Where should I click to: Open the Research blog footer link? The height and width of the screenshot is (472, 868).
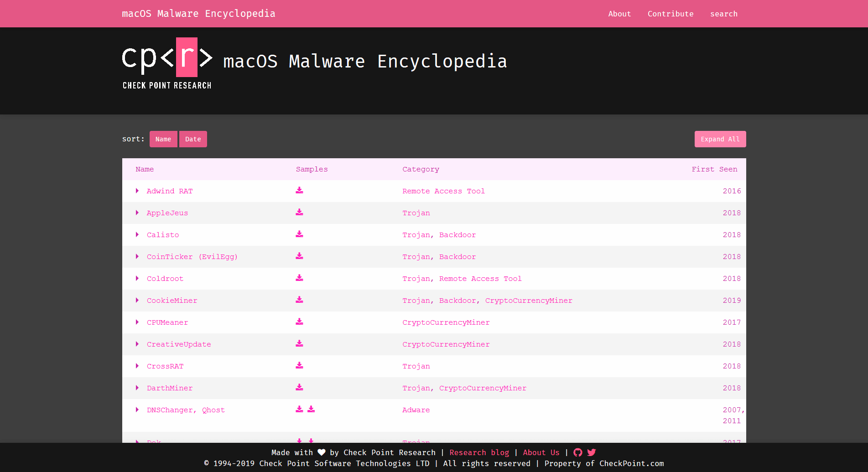pyautogui.click(x=479, y=452)
